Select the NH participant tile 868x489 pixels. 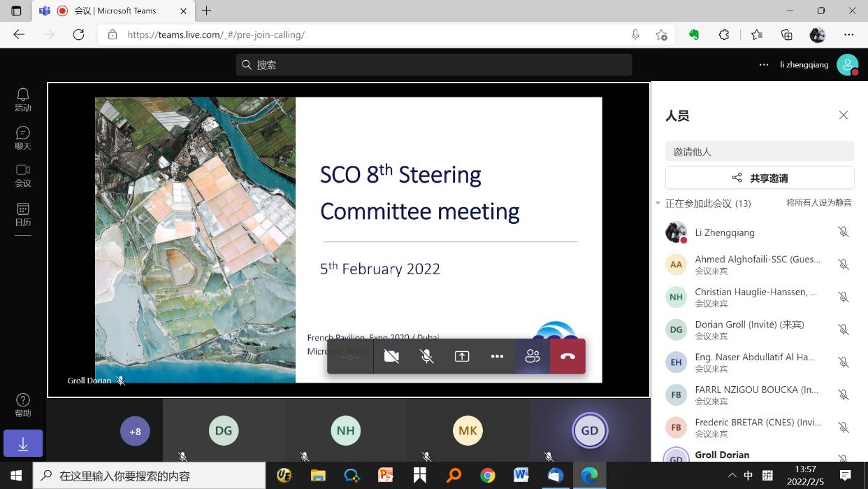(346, 431)
